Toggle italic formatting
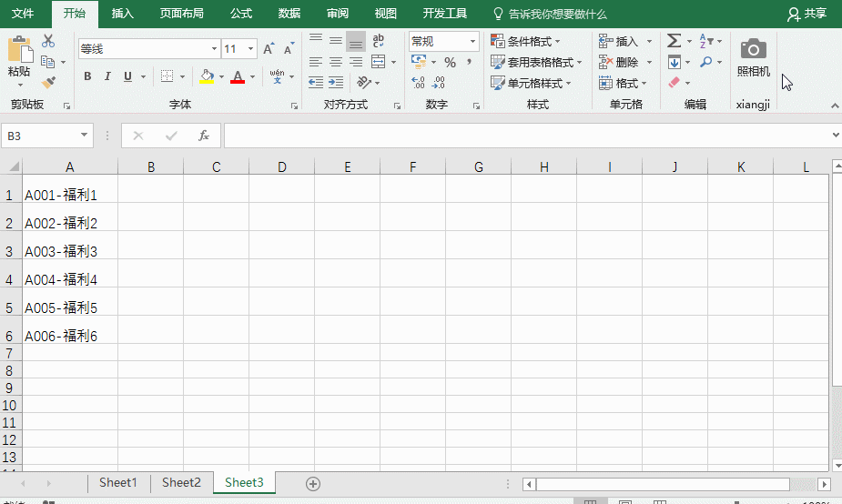842x504 pixels. coord(107,76)
